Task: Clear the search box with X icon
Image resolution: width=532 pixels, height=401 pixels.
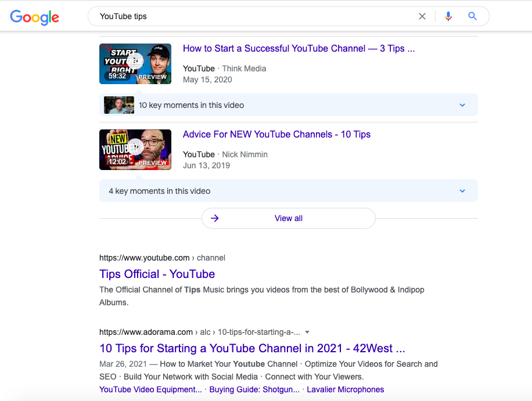Action: pos(422,16)
